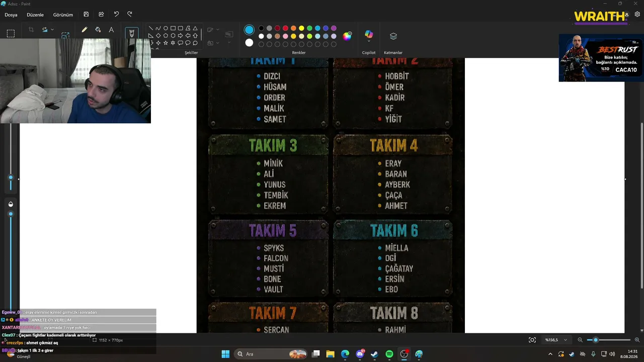Choose the purple color swatch
The width and height of the screenshot is (644, 362).
pyautogui.click(x=334, y=28)
